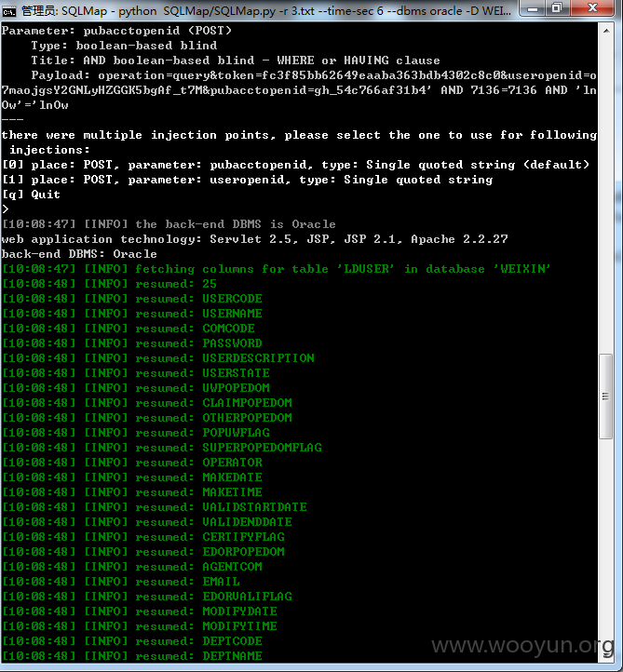Click the 'resumed: SUPERPOPEDOMFLAG' line
The image size is (623, 672).
tap(162, 448)
